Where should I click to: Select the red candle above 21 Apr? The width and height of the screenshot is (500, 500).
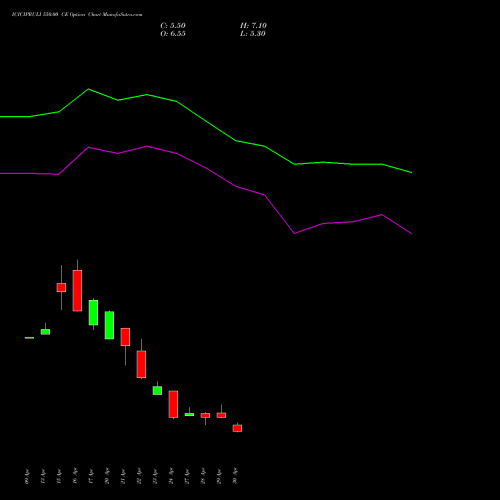tap(125, 337)
